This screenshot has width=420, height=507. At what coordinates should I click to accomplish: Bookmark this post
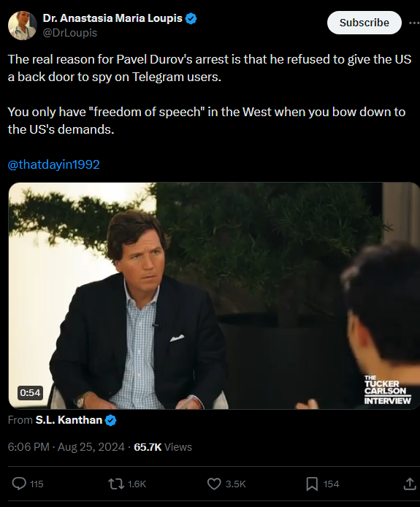(312, 484)
